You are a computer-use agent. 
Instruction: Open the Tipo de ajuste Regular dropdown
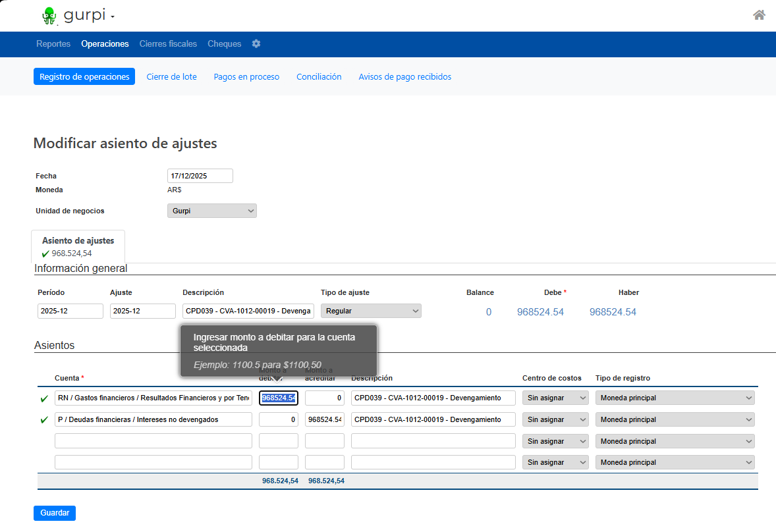[371, 311]
